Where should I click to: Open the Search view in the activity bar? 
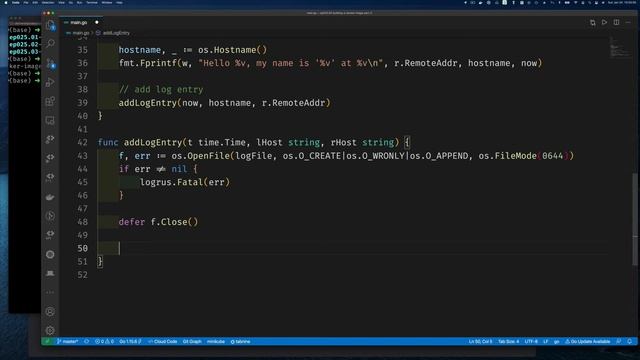coord(50,43)
